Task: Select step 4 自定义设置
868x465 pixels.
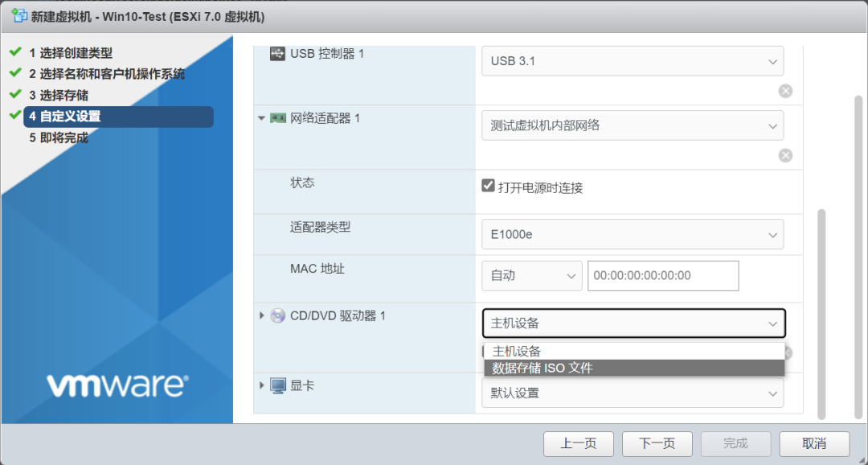Action: (x=118, y=117)
